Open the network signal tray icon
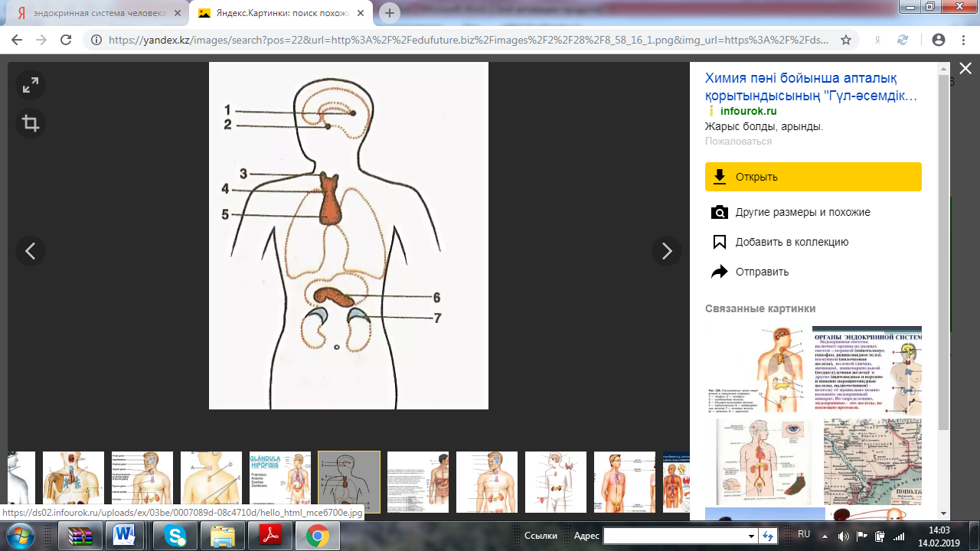This screenshot has height=551, width=980. point(899,536)
